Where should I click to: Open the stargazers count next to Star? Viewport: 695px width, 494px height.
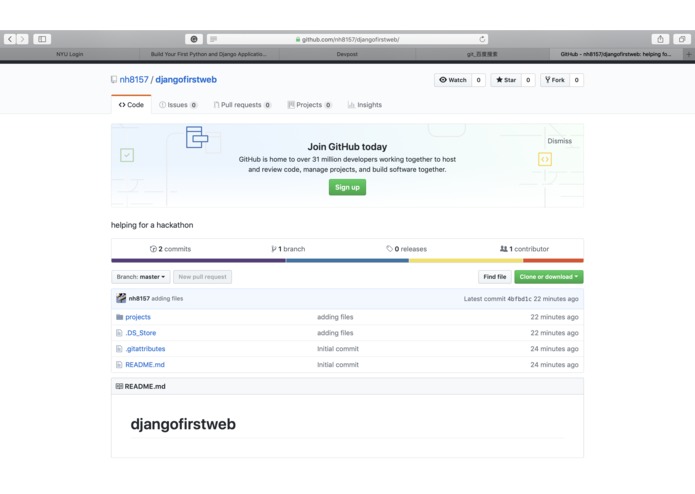tap(528, 80)
